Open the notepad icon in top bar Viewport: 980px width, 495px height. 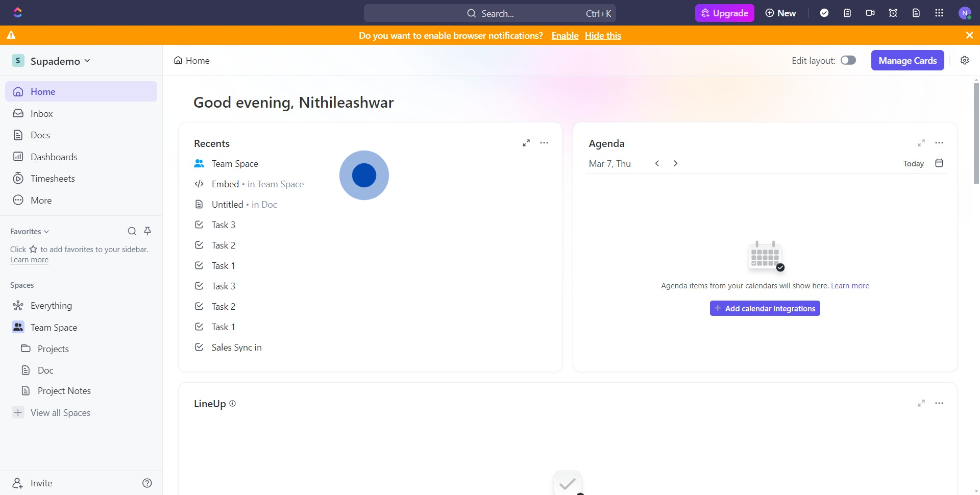[x=847, y=13]
